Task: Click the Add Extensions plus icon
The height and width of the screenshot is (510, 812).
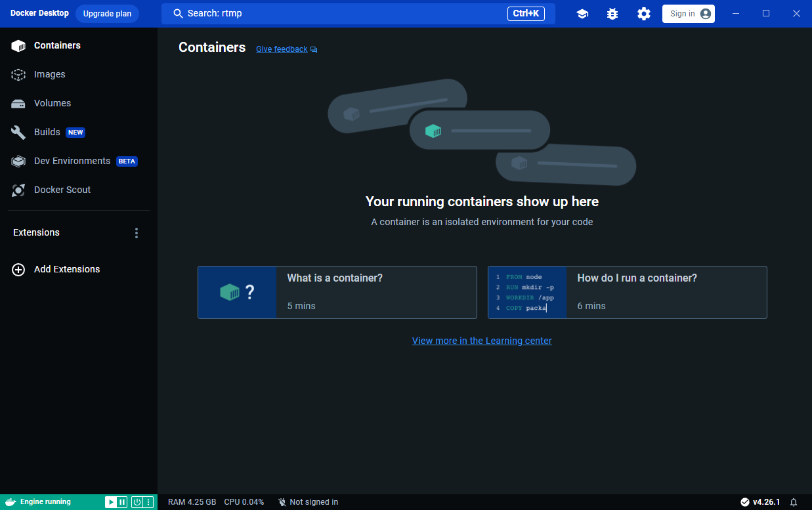Action: (x=18, y=269)
